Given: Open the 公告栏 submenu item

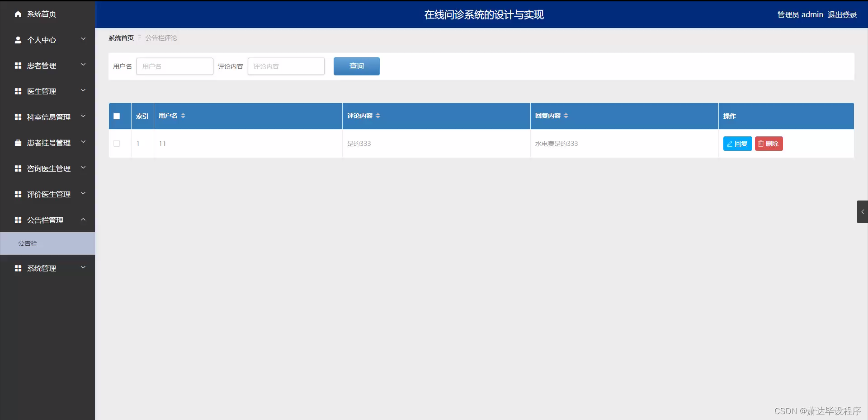Looking at the screenshot, I should 28,243.
